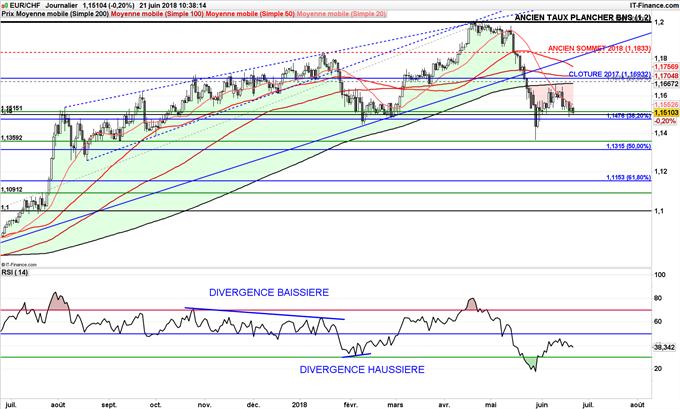
Task: Click the mars label on the time axis
Action: [x=395, y=405]
